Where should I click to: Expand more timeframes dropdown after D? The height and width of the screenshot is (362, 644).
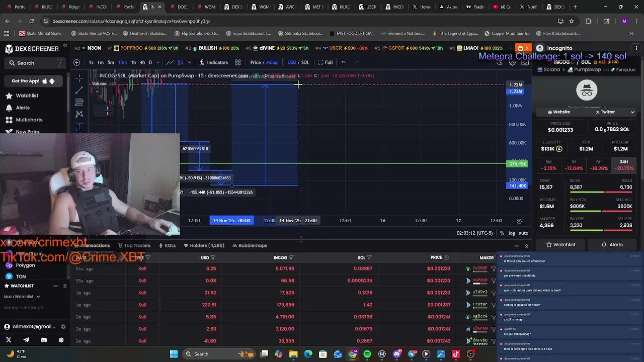tap(158, 62)
